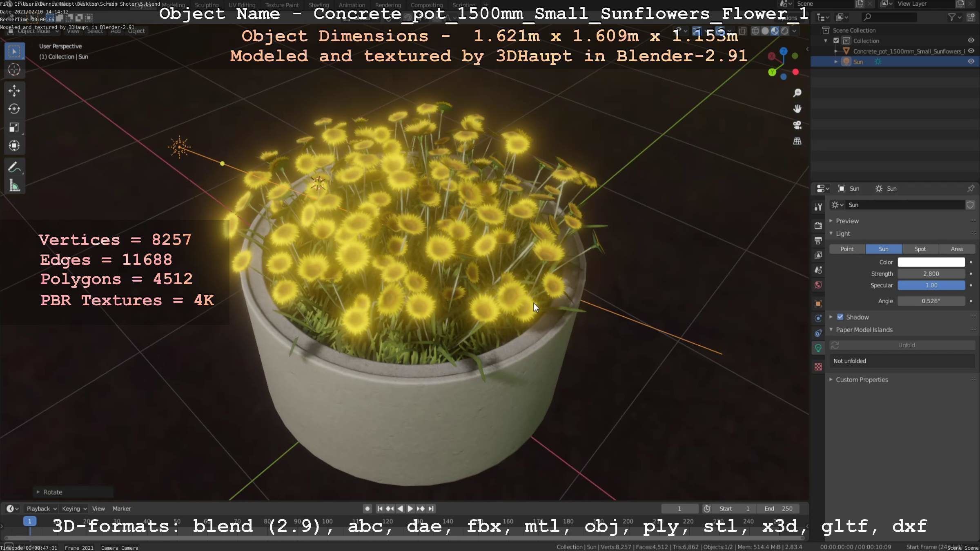Click the Angle value field
Screen dimensions: 980x551
click(x=931, y=301)
